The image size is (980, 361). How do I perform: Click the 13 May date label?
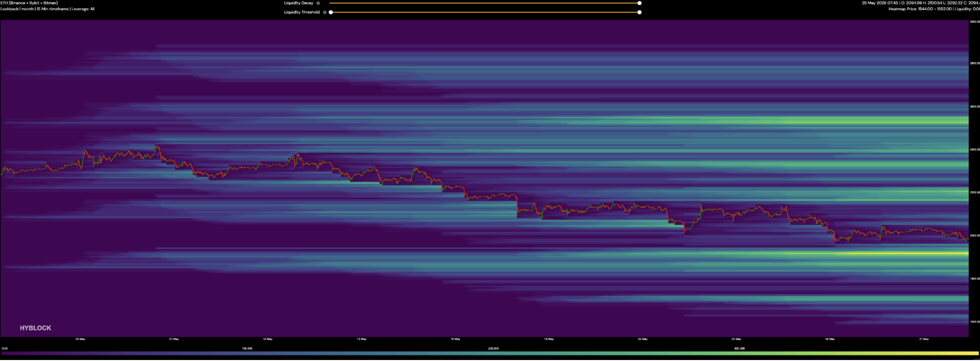pos(361,339)
